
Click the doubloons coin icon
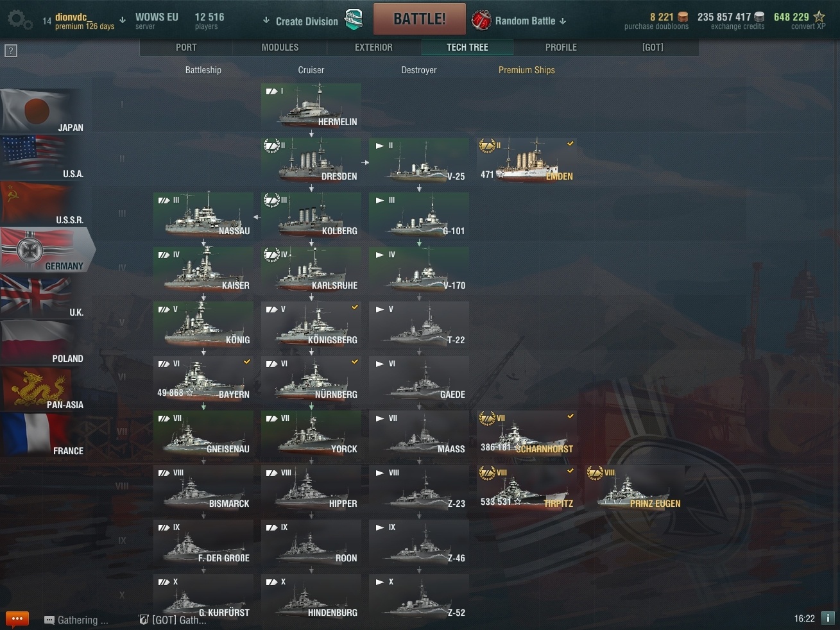coord(683,17)
